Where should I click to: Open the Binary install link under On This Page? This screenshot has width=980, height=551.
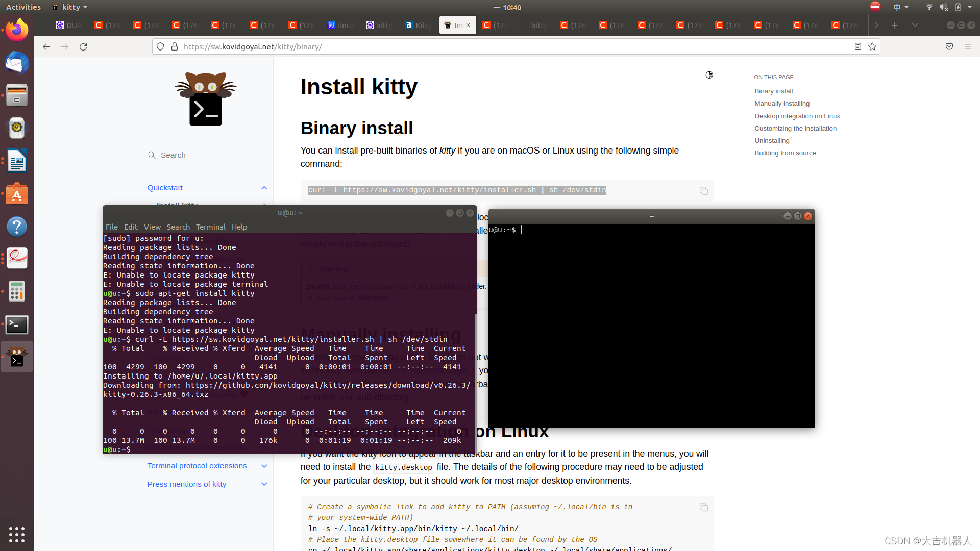773,91
